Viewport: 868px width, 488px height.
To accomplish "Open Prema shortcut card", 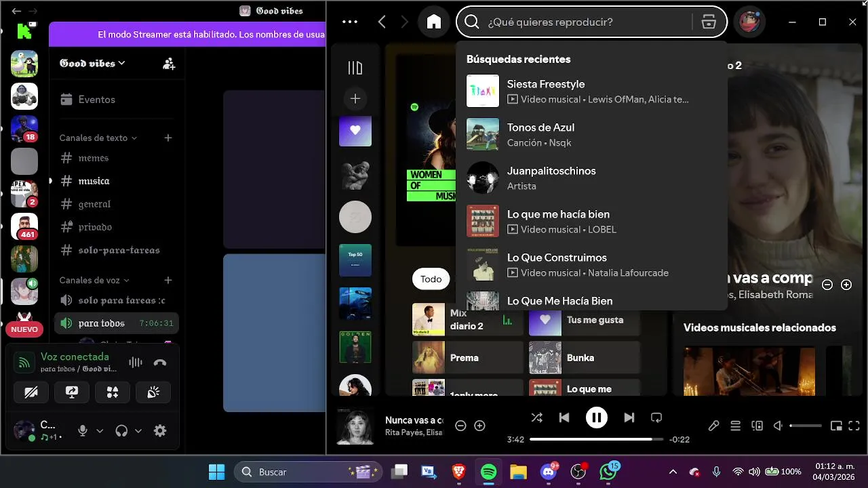I will click(467, 358).
